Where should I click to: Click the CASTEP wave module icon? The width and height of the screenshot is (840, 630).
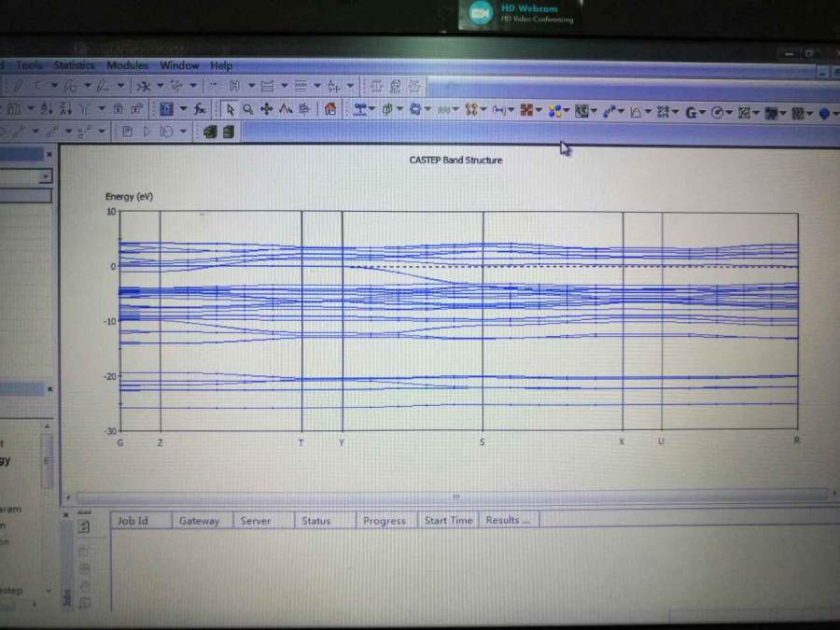point(443,110)
